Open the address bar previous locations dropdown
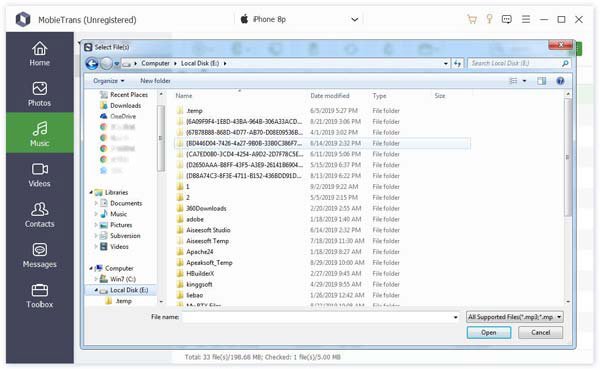 tap(446, 64)
